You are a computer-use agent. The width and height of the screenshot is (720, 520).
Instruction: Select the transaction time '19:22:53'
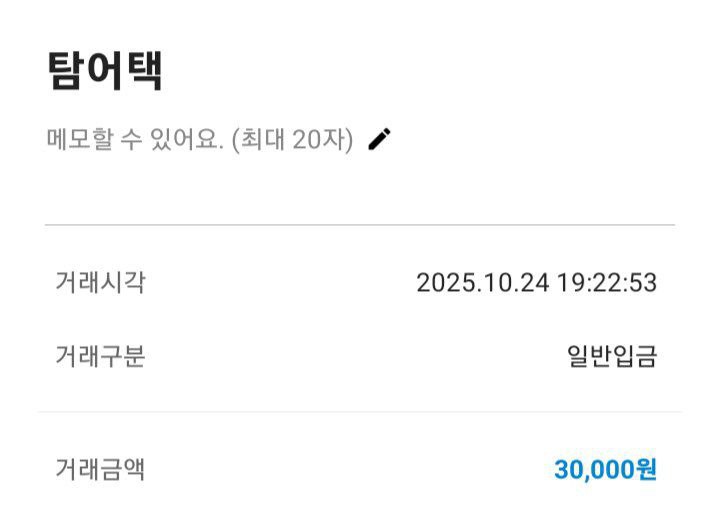608,283
